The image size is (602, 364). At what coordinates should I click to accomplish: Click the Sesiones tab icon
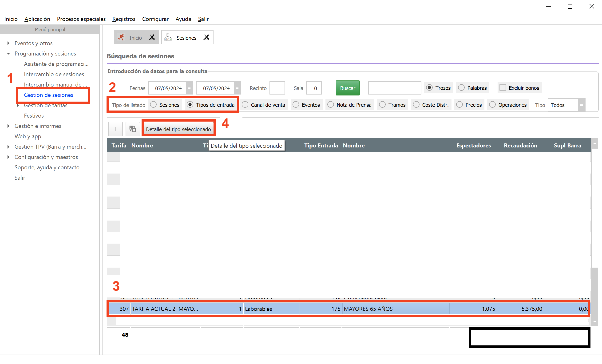point(168,38)
